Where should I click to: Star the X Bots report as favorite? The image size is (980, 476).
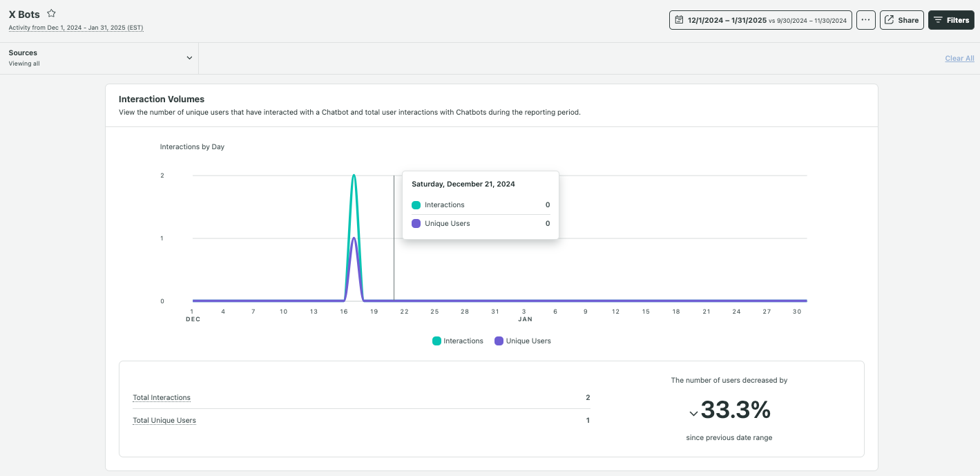[x=51, y=14]
